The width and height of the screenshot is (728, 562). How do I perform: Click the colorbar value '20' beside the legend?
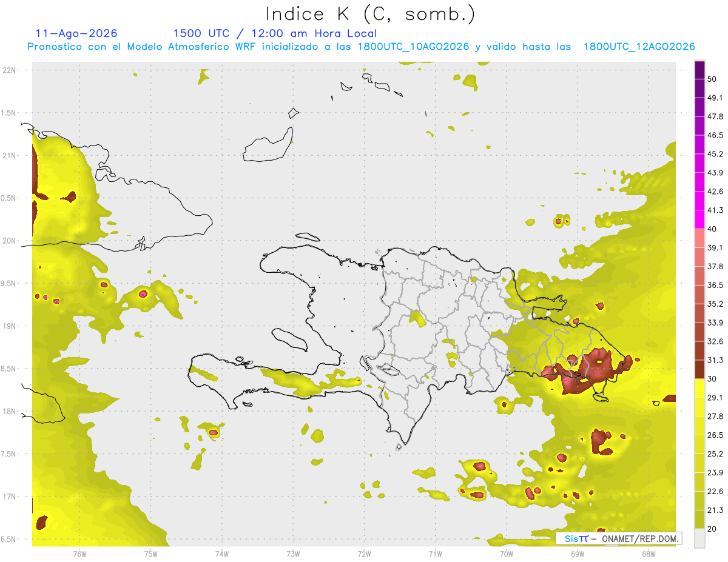712,529
